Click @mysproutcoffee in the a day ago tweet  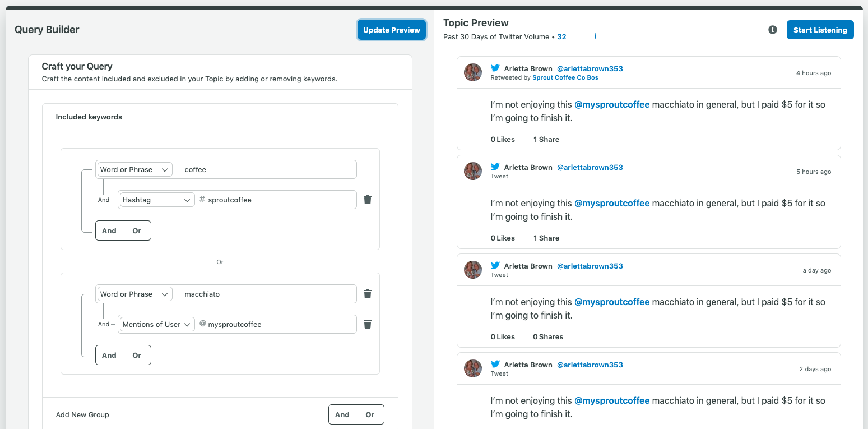612,302
